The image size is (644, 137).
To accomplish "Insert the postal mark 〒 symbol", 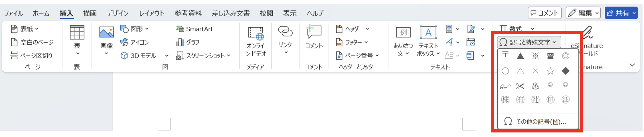I will (505, 55).
